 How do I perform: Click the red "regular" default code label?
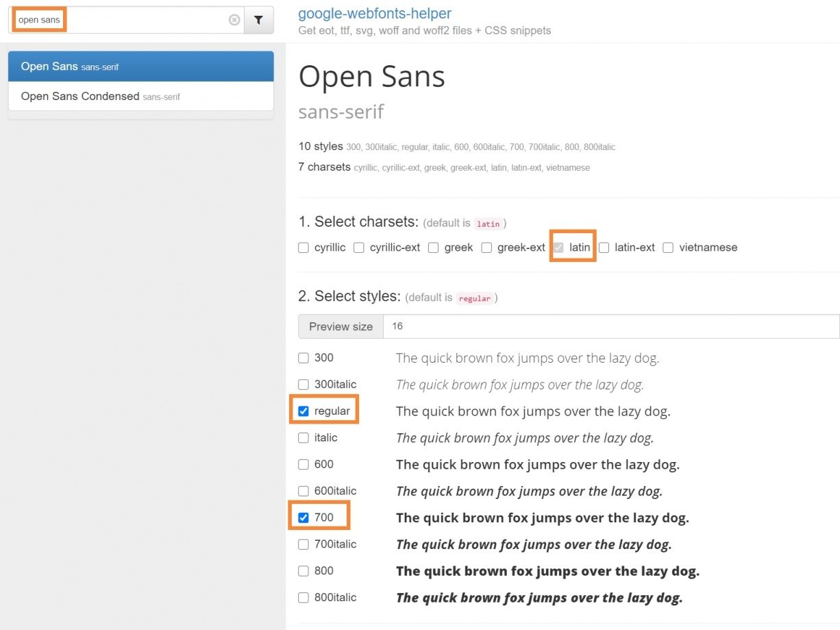pyautogui.click(x=475, y=298)
